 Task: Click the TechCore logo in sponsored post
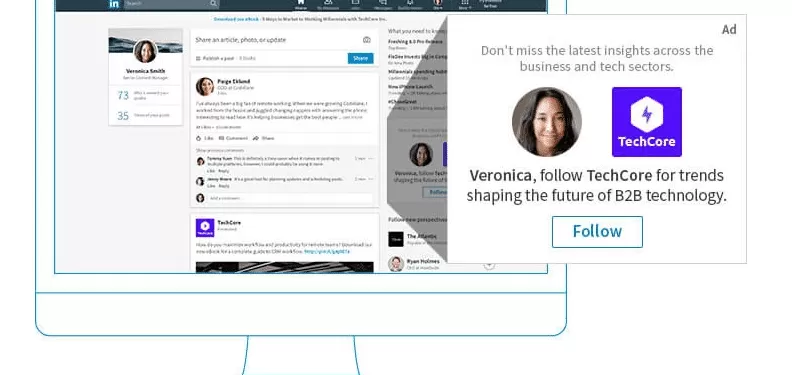point(205,228)
